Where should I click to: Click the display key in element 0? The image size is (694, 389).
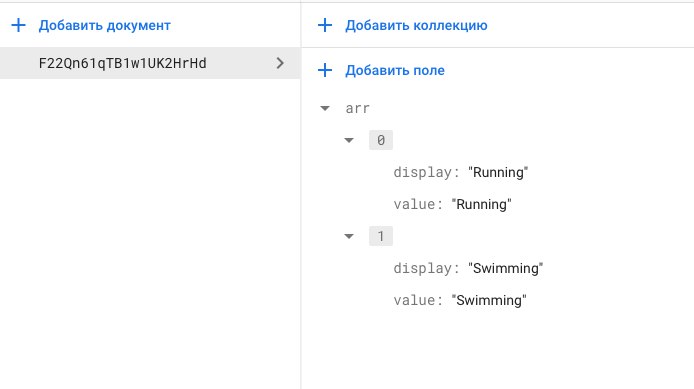pyautogui.click(x=423, y=172)
